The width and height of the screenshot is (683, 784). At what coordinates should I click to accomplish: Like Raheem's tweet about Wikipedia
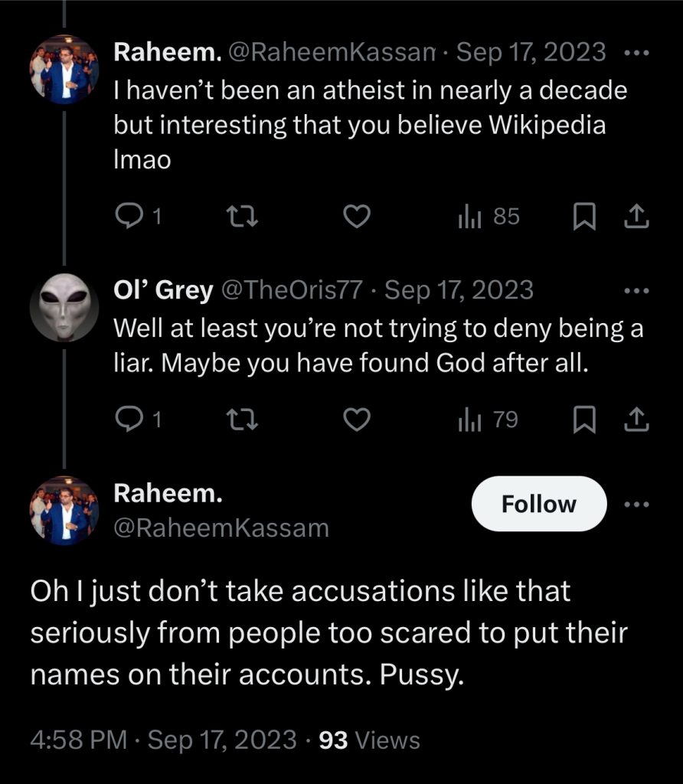(x=355, y=218)
